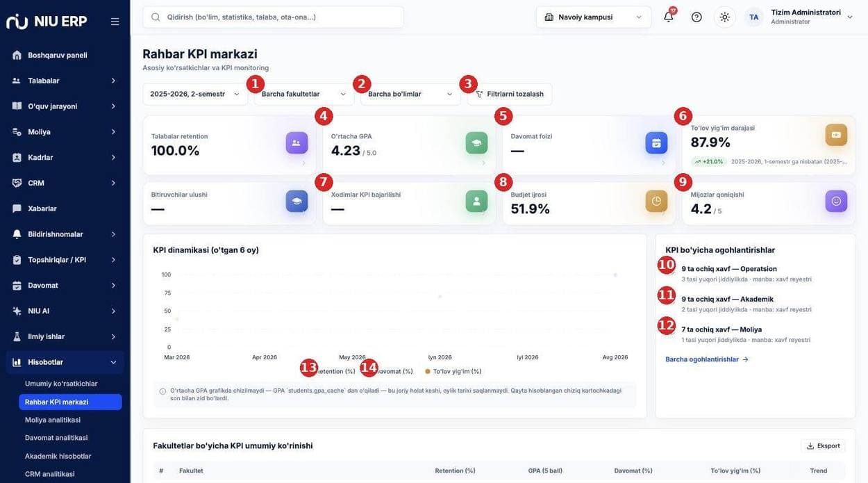Open the Kadrlar sidebar icon
Image resolution: width=868 pixels, height=483 pixels.
[x=17, y=157]
